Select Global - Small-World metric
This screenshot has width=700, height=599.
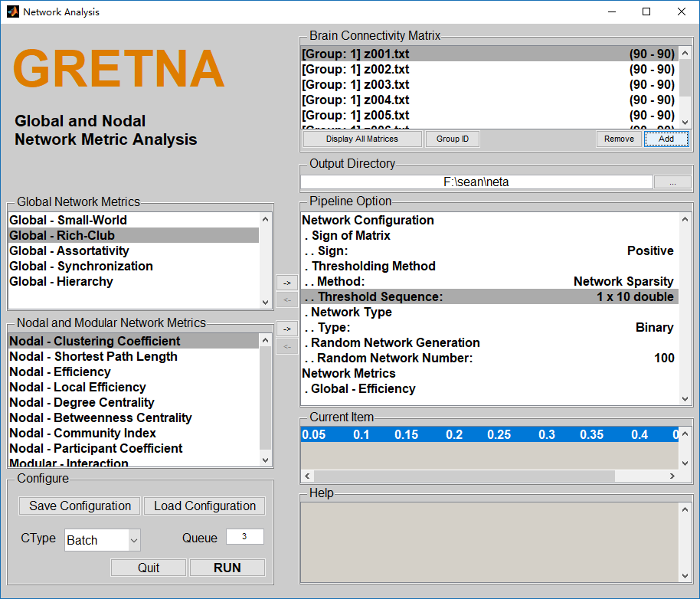(133, 220)
